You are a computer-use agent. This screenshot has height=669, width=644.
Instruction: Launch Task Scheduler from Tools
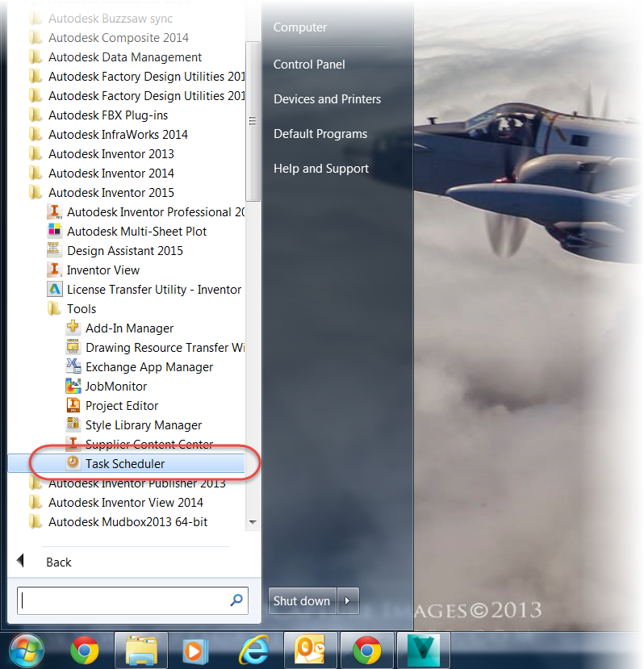127,463
